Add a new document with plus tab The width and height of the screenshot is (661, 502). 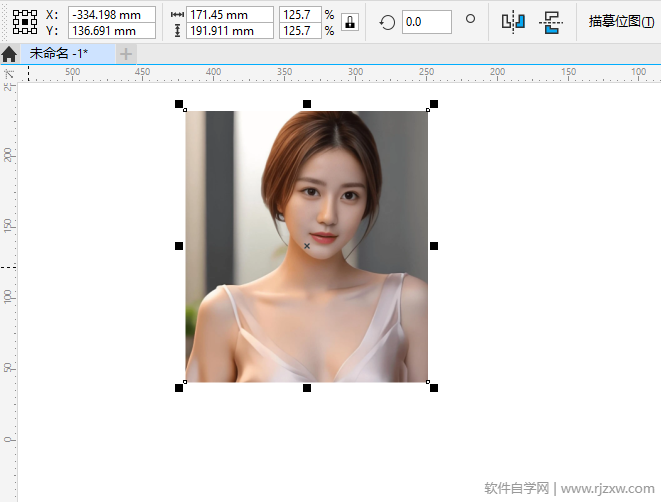(x=126, y=54)
